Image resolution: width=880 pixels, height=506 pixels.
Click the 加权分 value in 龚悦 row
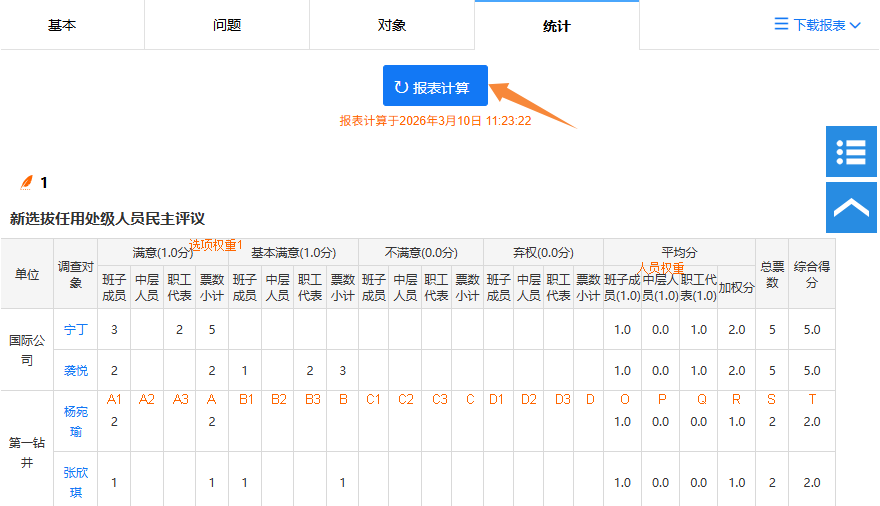[x=736, y=370]
